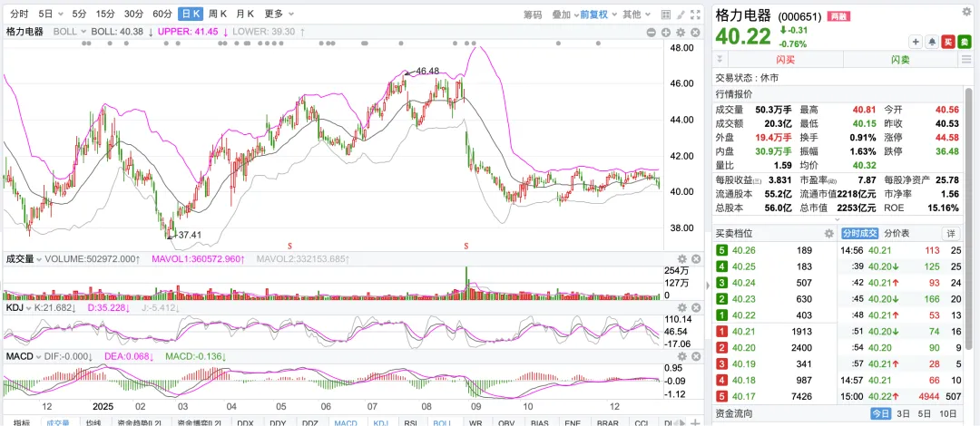Switch to 分时 intraday tab
Viewport: 980px width, 426px height.
pyautogui.click(x=19, y=14)
